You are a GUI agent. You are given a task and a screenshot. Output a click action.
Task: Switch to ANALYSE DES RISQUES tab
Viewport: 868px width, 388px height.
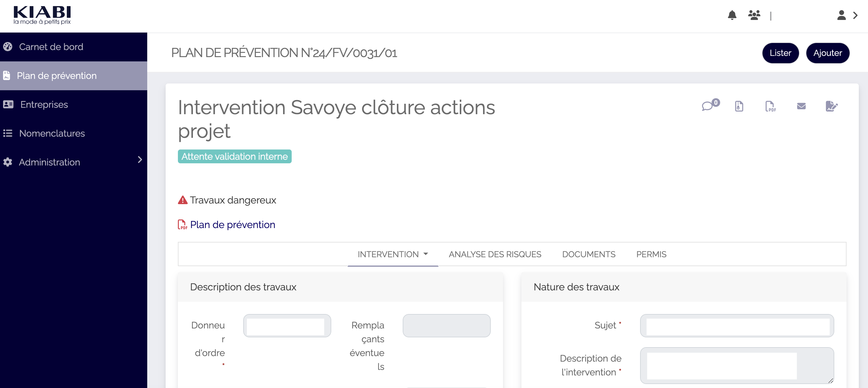495,254
